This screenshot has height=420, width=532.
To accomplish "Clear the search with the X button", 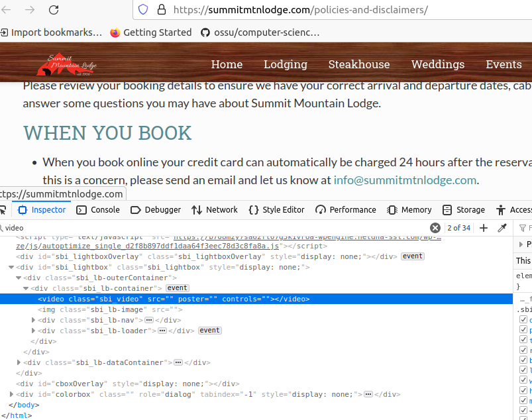I will (435, 228).
